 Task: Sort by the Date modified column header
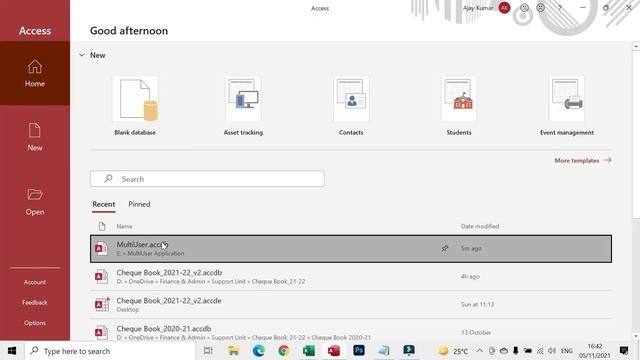click(480, 226)
